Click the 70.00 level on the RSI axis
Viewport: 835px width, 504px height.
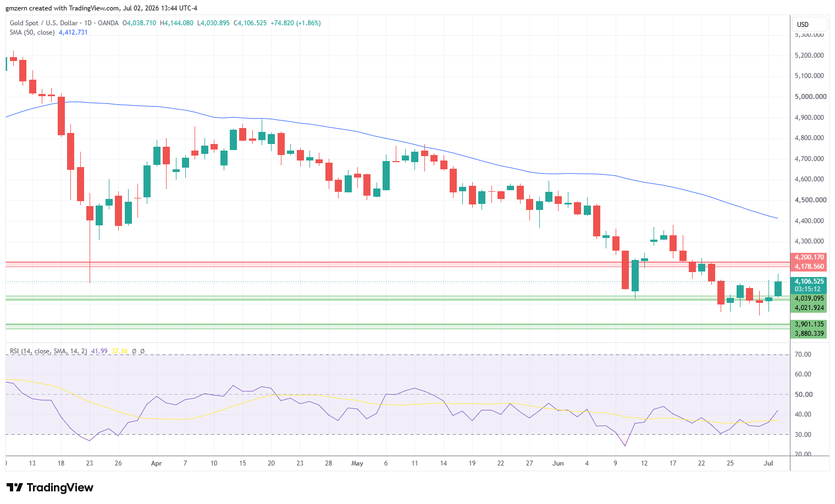coord(803,355)
